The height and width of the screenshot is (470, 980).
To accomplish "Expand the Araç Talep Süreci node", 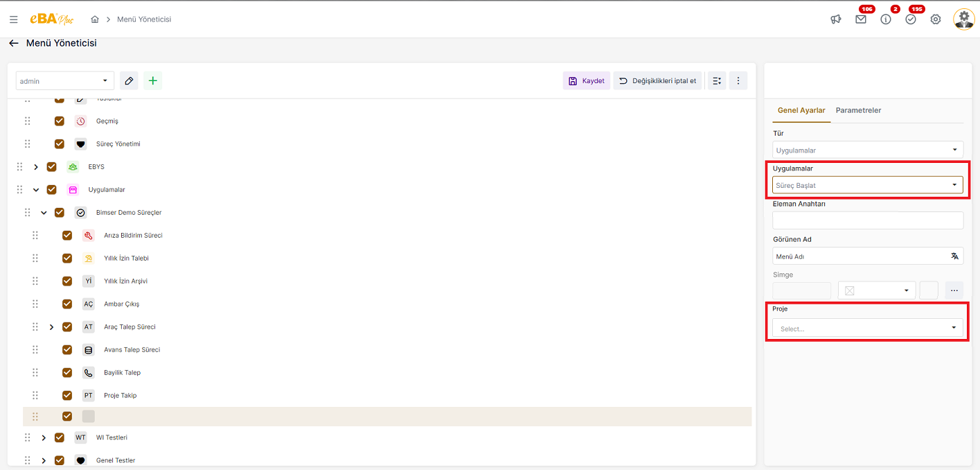I will pos(51,327).
